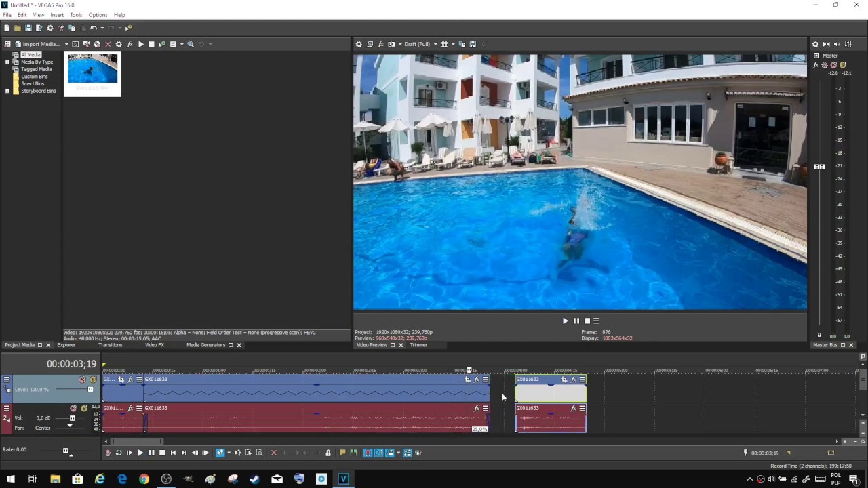Viewport: 868px width, 488px height.
Task: Solo audio track 2
Action: (x=84, y=409)
